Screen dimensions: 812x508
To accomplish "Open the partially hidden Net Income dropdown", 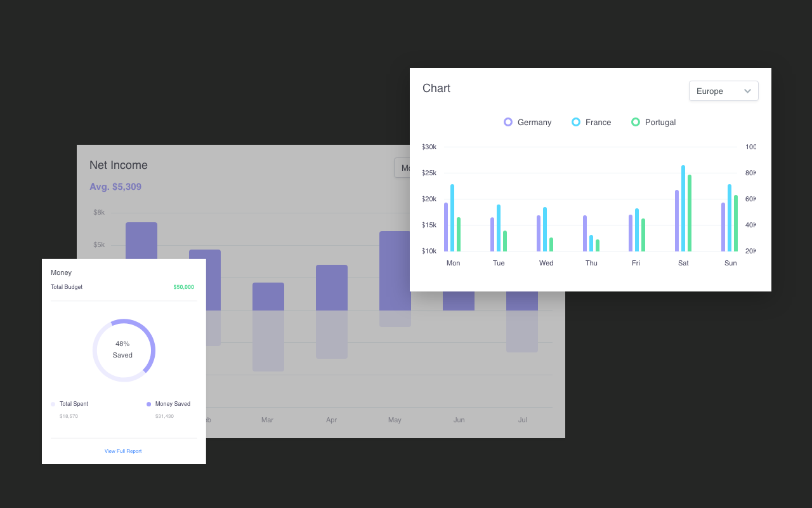I will pos(402,168).
